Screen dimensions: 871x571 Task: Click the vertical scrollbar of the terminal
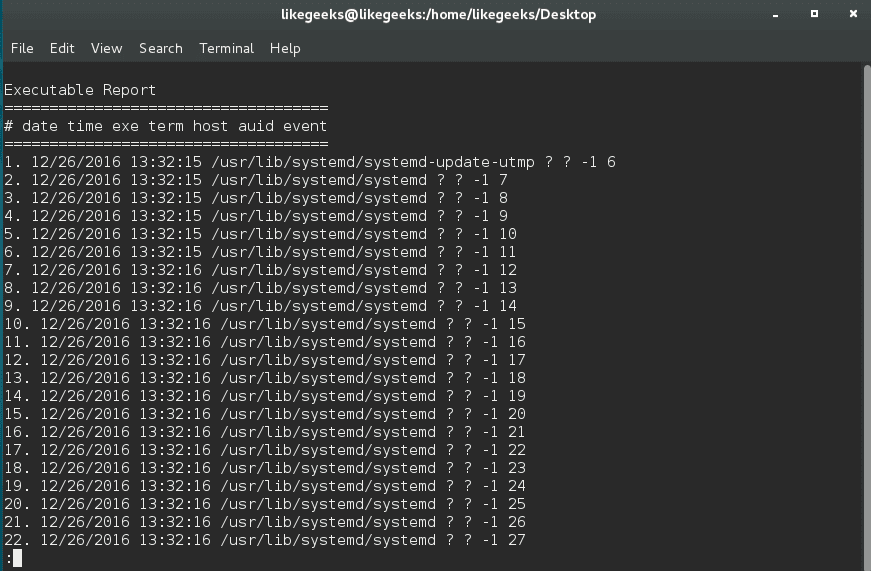(867, 317)
